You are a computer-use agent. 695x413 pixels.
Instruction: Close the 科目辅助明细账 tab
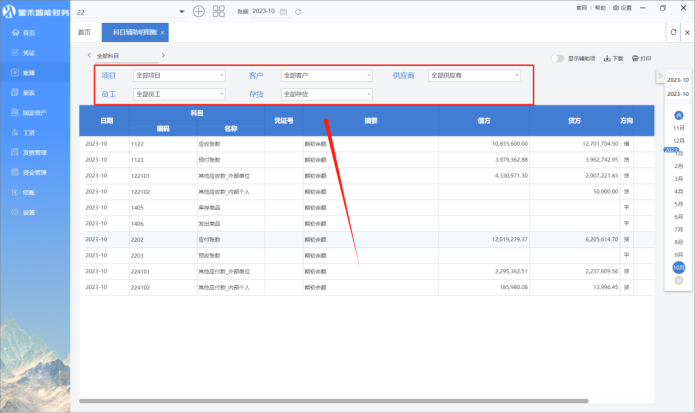pyautogui.click(x=163, y=33)
